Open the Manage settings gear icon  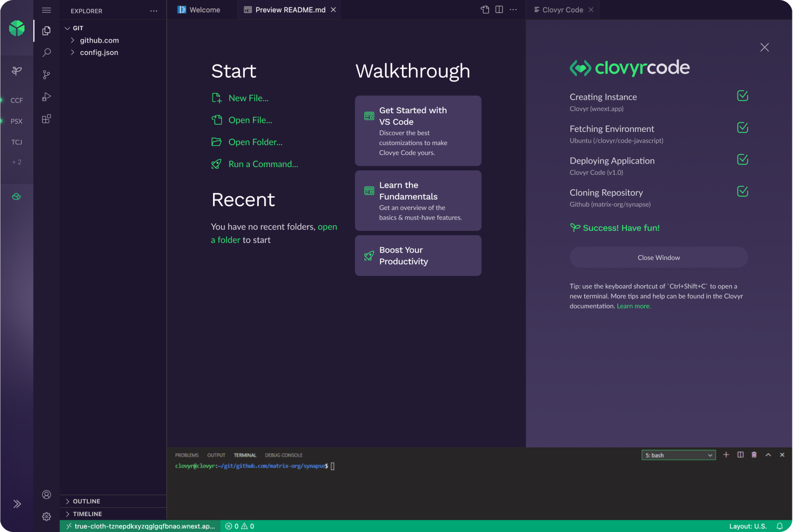point(47,517)
